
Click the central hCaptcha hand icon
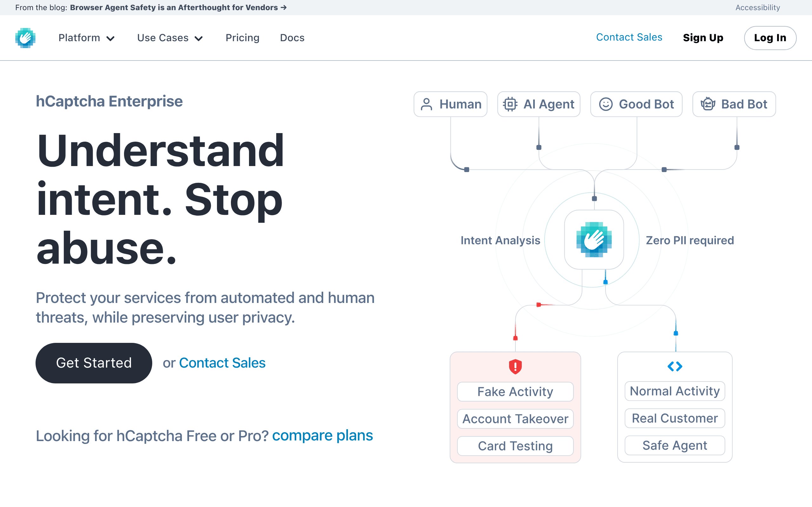coord(594,240)
